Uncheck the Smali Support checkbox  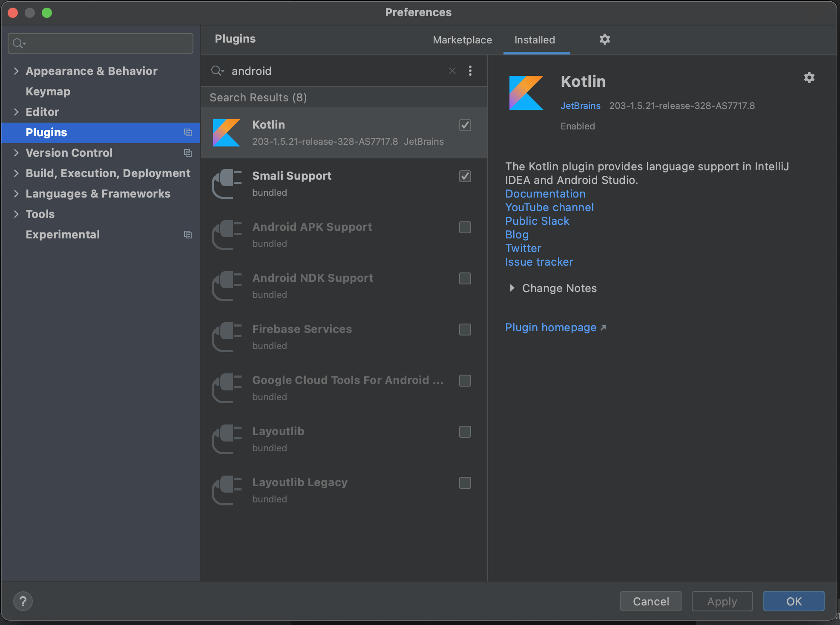tap(465, 176)
